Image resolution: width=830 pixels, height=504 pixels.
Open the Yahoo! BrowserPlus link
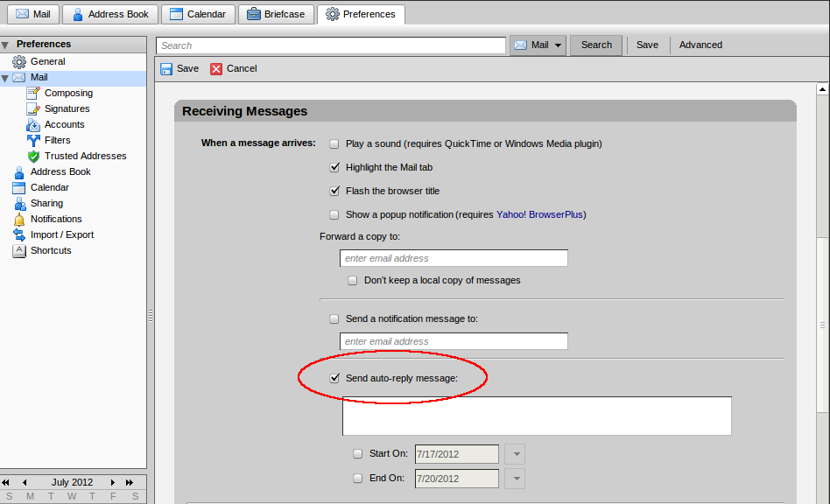click(539, 214)
